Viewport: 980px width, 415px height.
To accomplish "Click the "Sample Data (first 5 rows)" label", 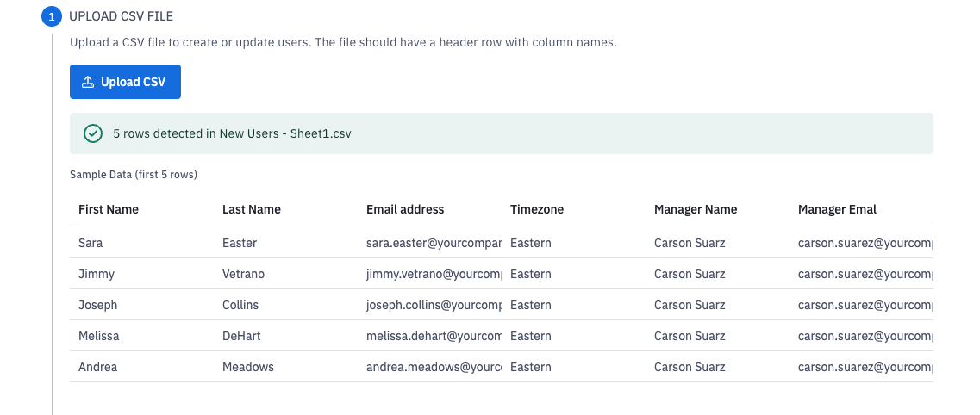I will pos(134,175).
